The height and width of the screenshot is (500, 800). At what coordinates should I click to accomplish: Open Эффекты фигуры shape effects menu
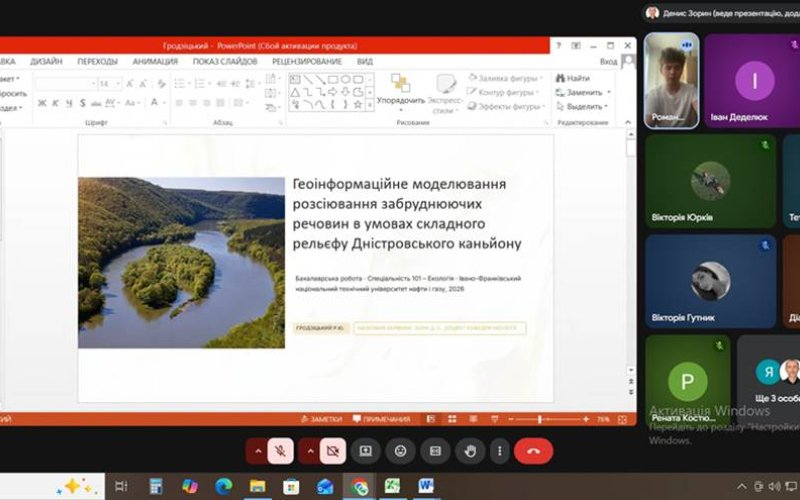(506, 107)
